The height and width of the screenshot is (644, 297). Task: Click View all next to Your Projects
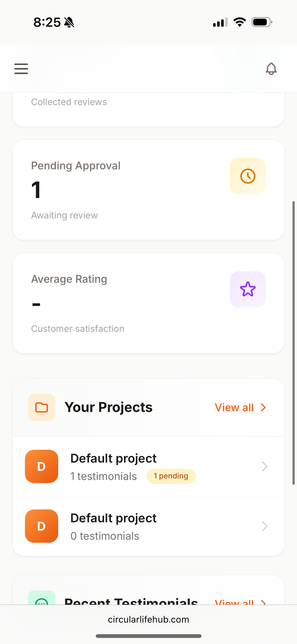click(234, 407)
